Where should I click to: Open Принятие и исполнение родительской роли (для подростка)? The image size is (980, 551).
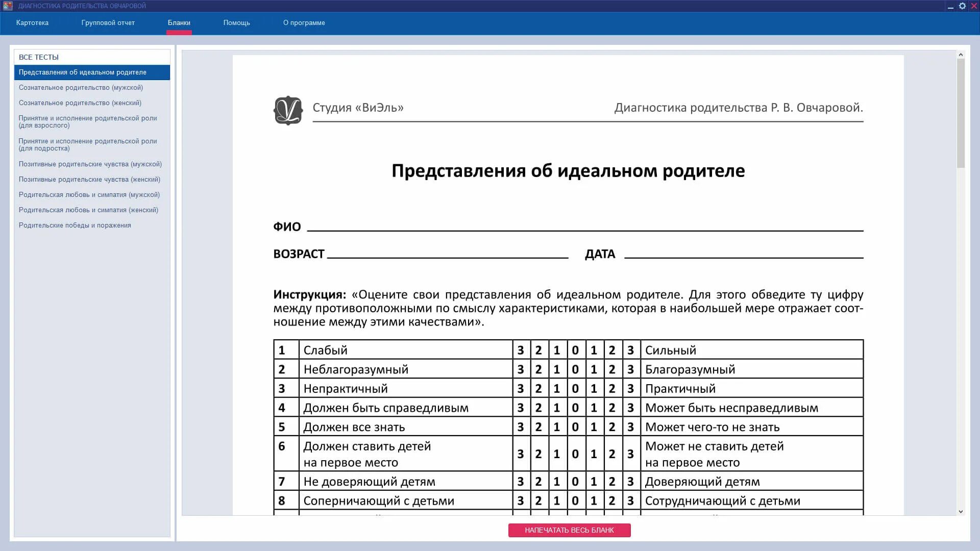coord(87,145)
